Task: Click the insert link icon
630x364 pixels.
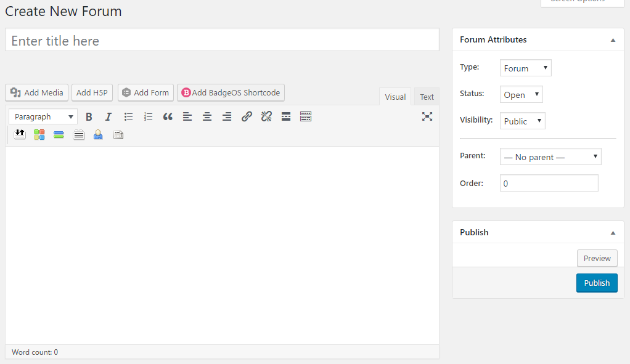Action: point(247,116)
